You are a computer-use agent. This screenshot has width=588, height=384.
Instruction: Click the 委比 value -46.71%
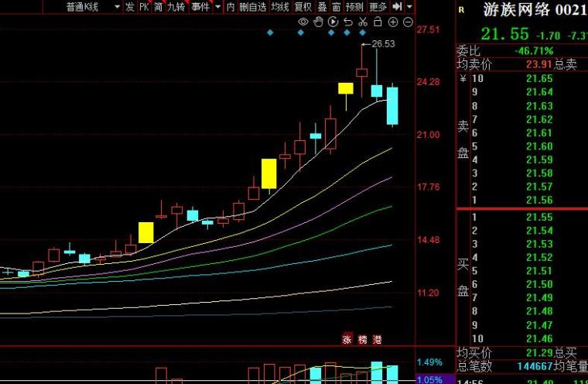534,51
